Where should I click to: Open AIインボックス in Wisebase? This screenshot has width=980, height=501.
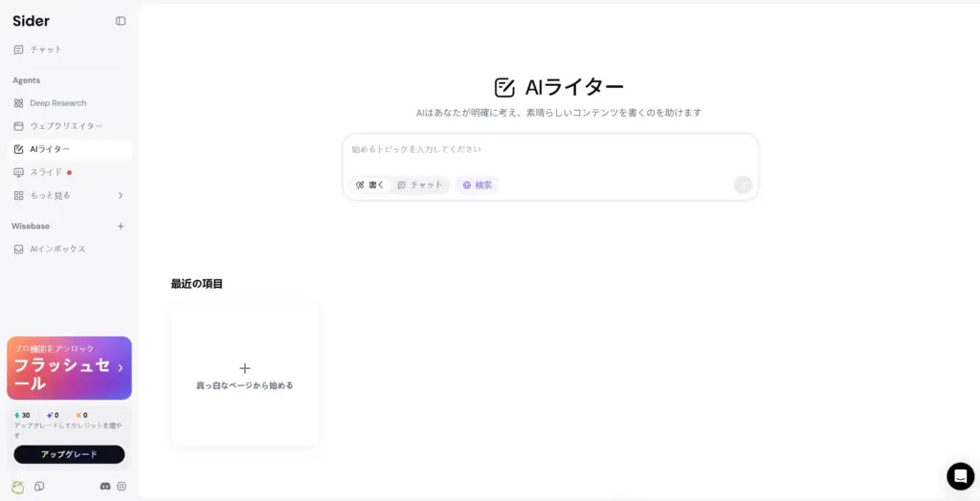pos(69,250)
